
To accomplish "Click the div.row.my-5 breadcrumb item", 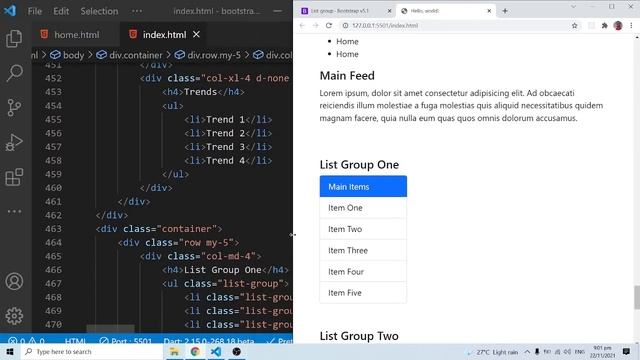I will [208, 55].
